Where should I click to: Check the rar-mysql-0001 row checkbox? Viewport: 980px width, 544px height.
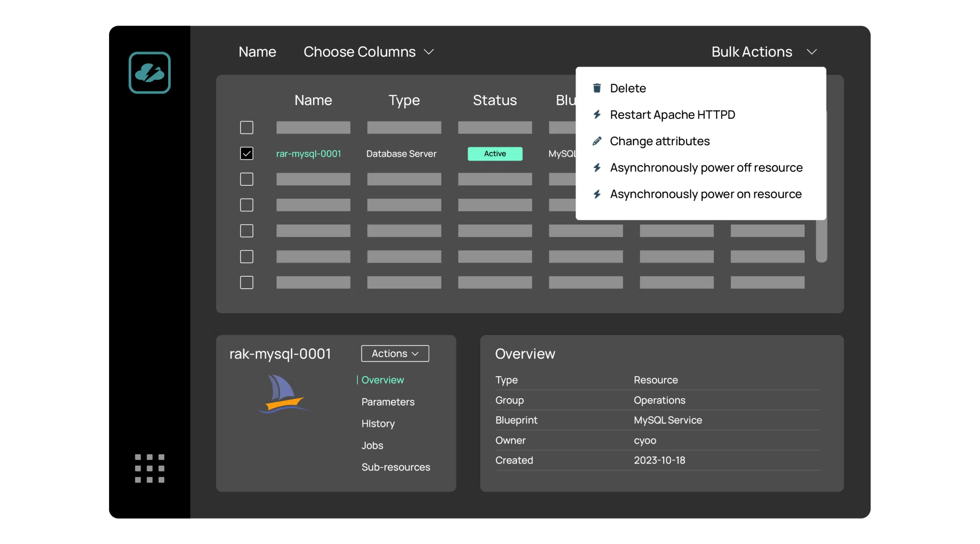[x=246, y=153]
